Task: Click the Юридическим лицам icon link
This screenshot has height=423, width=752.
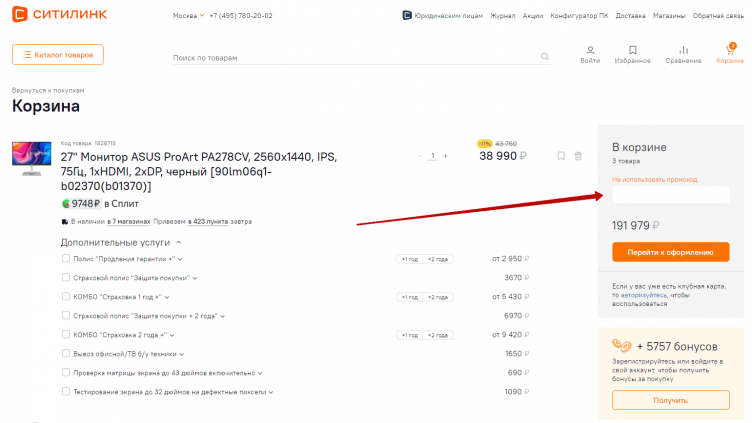Action: click(x=407, y=15)
